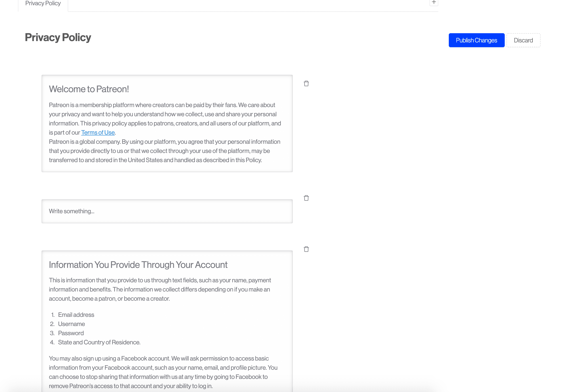Switch to the Privacy Policy tab
This screenshot has height=392, width=586.
pos(43,3)
